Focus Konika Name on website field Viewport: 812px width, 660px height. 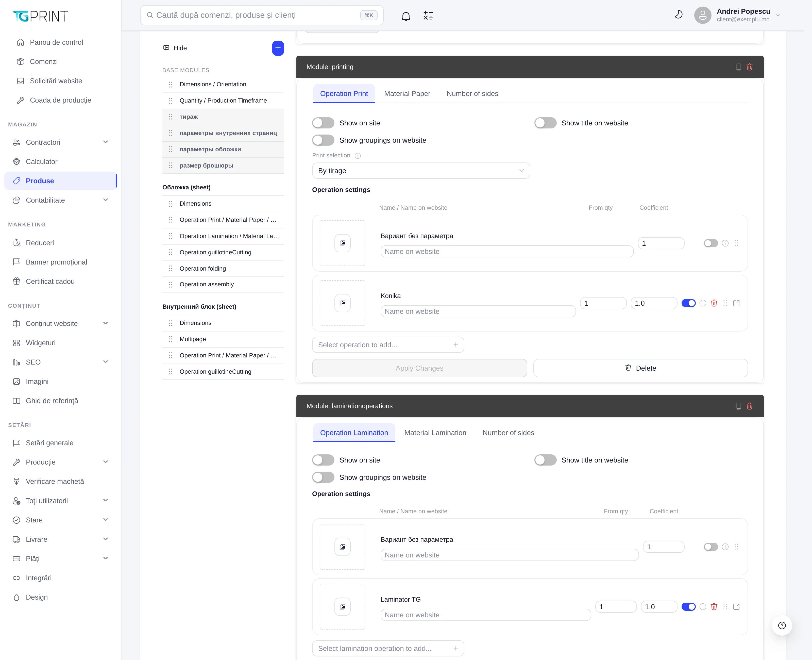478,311
